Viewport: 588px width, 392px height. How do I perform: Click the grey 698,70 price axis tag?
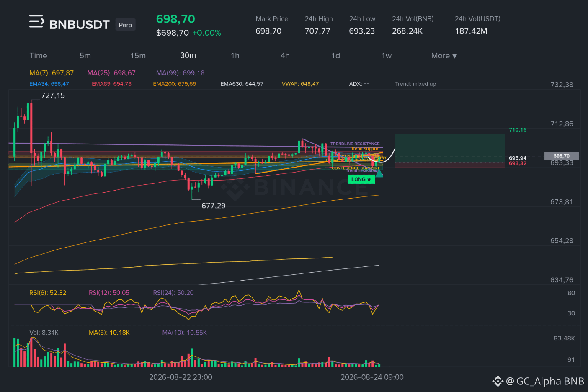pos(561,156)
